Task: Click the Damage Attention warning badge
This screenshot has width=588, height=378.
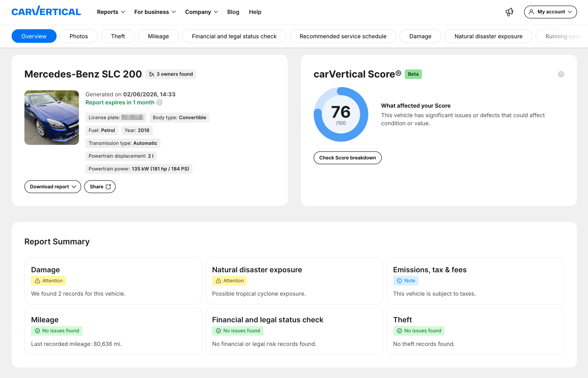Action: [49, 281]
